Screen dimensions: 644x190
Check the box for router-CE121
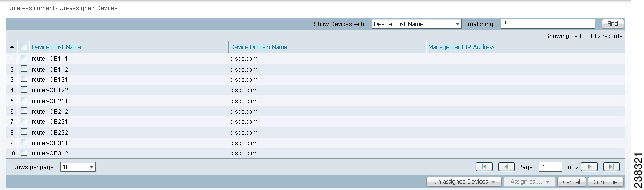coord(24,79)
